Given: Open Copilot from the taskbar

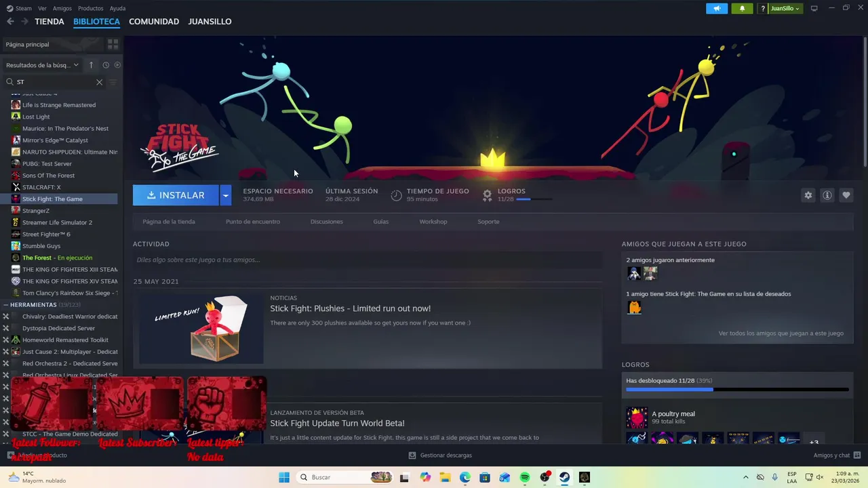Looking at the screenshot, I should [x=425, y=477].
